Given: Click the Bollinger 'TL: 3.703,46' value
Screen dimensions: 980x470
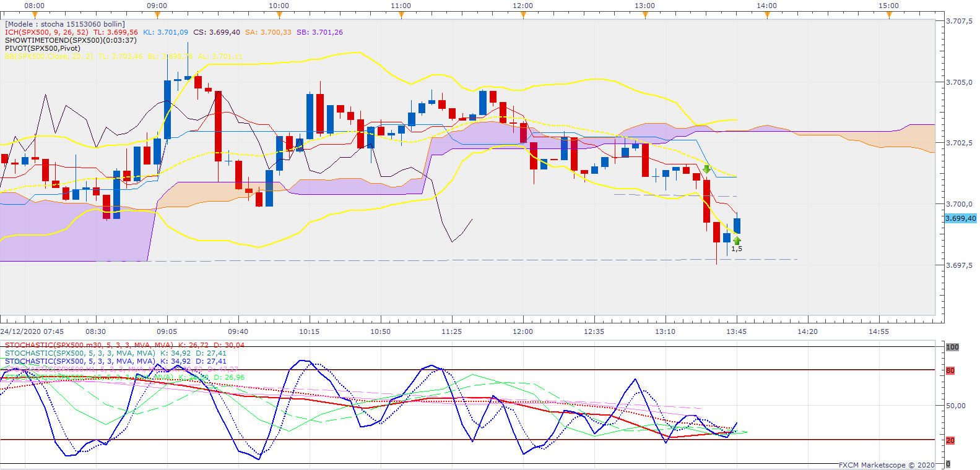Looking at the screenshot, I should click(x=120, y=56).
